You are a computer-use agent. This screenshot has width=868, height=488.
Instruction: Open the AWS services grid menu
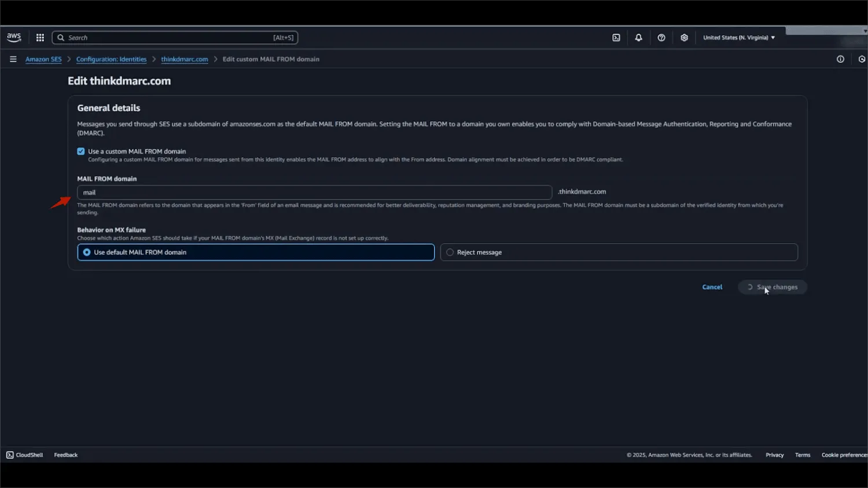[40, 38]
